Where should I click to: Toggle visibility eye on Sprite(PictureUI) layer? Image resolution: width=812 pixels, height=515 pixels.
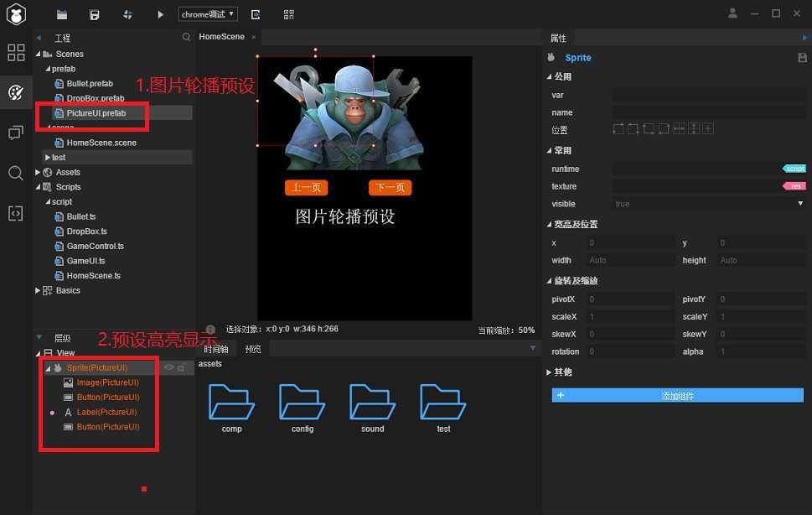[168, 367]
